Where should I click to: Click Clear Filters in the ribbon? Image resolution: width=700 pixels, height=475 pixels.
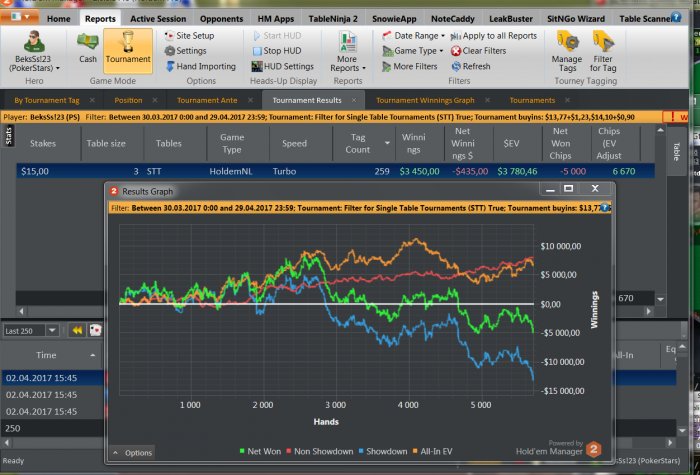477,51
